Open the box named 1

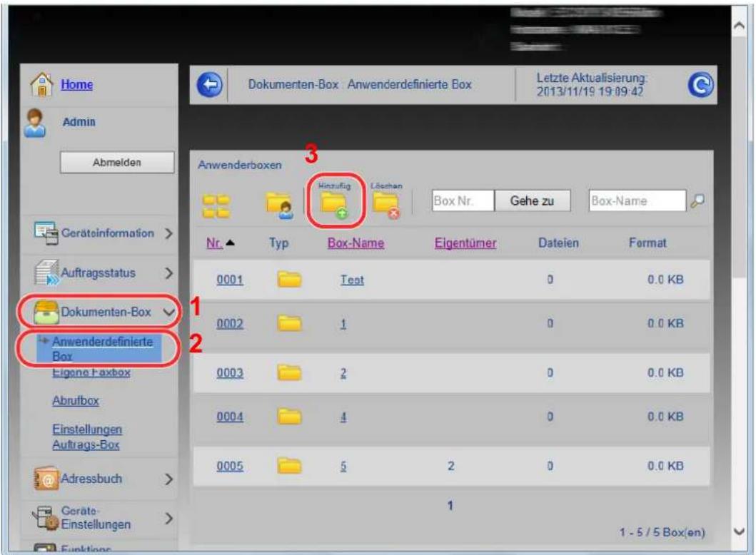pyautogui.click(x=343, y=323)
